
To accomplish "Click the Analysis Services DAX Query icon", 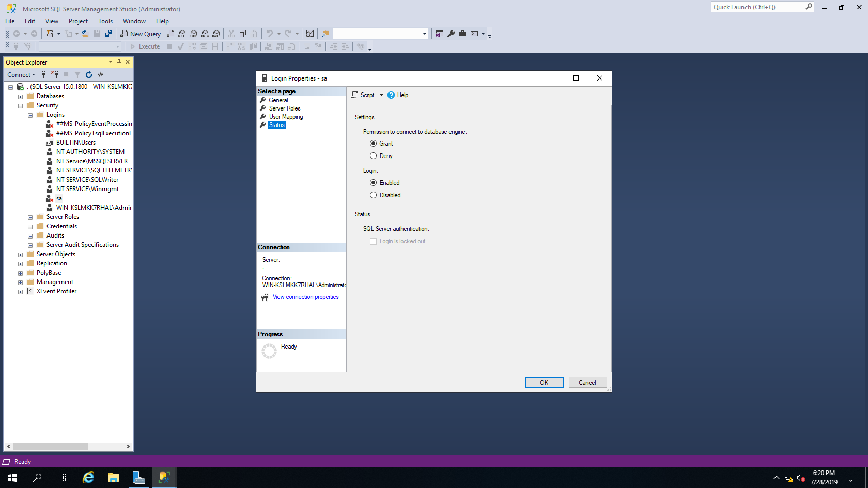I will 216,34.
